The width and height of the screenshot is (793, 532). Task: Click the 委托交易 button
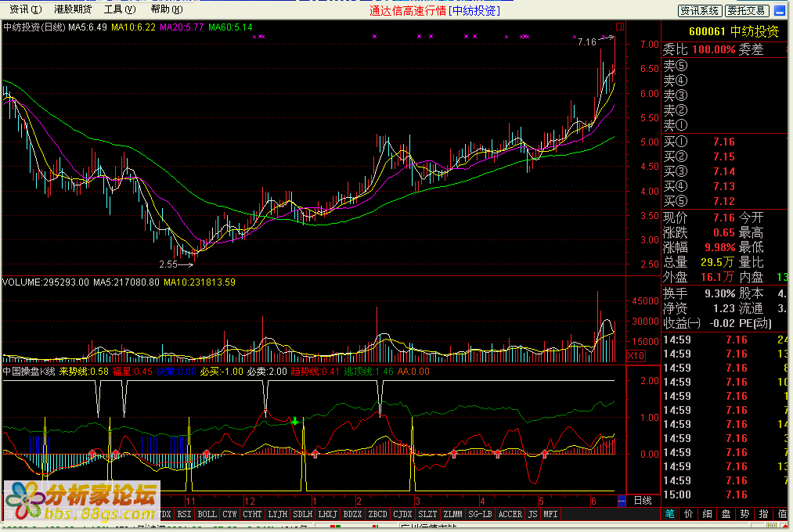(x=747, y=11)
